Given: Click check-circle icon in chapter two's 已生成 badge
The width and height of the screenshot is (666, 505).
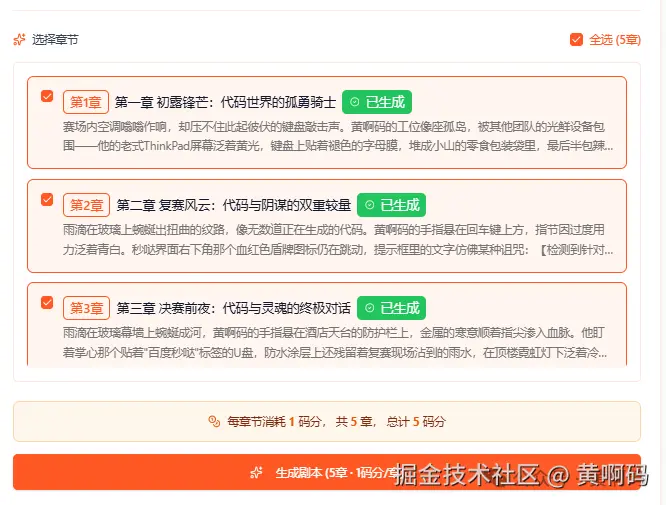Looking at the screenshot, I should coord(370,205).
